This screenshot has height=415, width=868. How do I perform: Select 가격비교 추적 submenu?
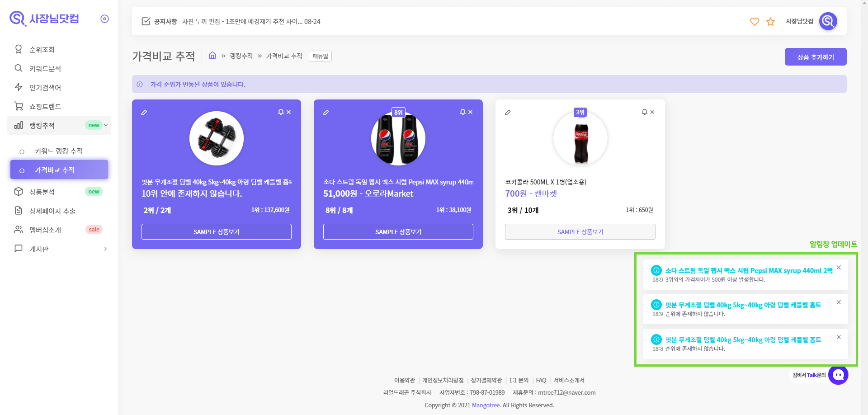click(59, 170)
